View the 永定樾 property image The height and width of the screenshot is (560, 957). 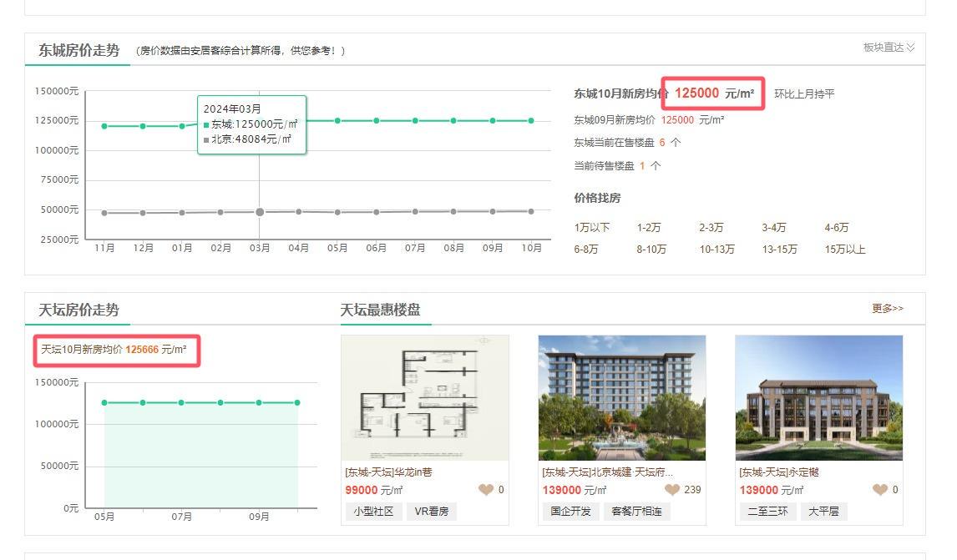[818, 397]
